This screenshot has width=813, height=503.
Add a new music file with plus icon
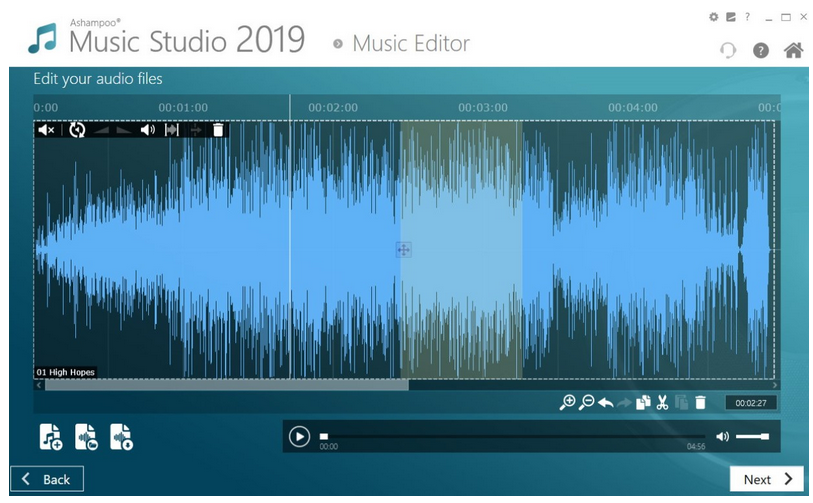pyautogui.click(x=51, y=437)
